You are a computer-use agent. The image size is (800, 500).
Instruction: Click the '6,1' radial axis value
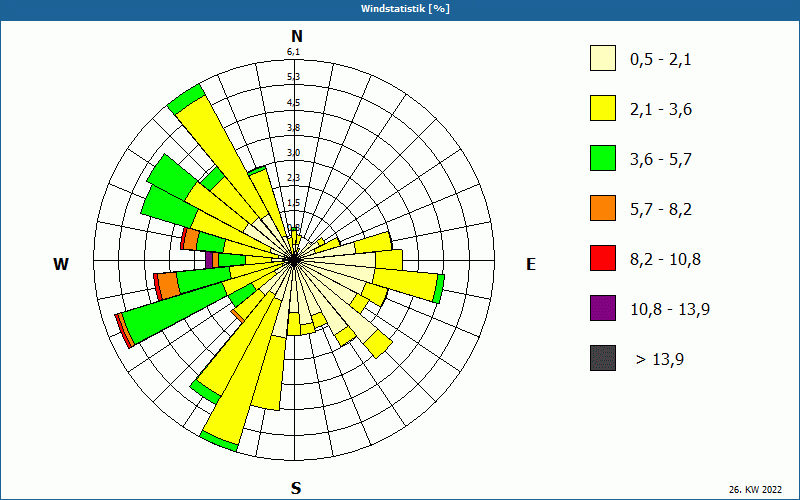[x=293, y=52]
